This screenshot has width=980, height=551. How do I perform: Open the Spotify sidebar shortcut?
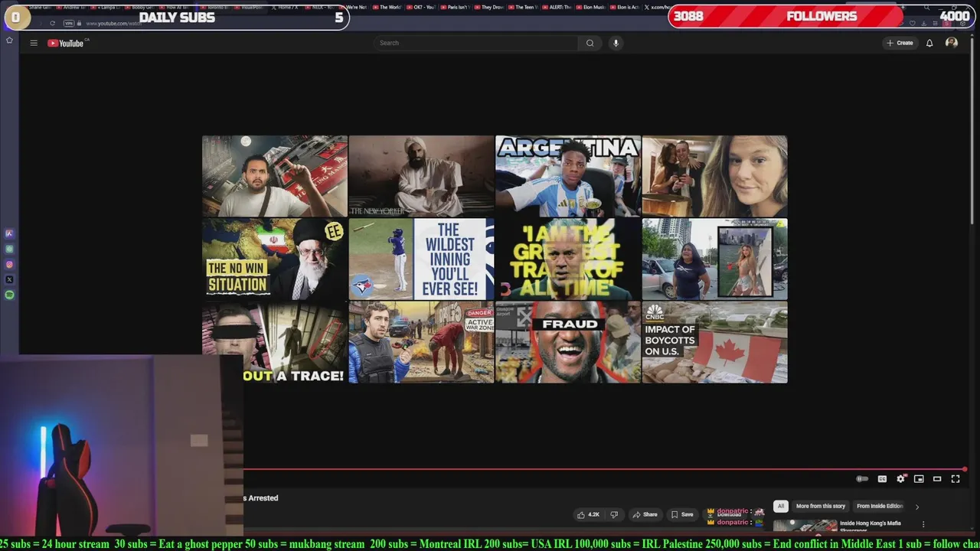[x=9, y=295]
